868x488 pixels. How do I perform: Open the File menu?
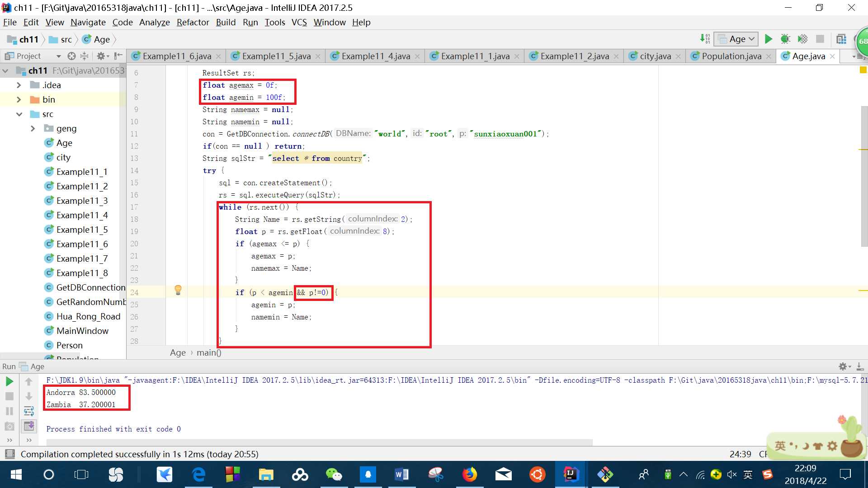tap(10, 22)
